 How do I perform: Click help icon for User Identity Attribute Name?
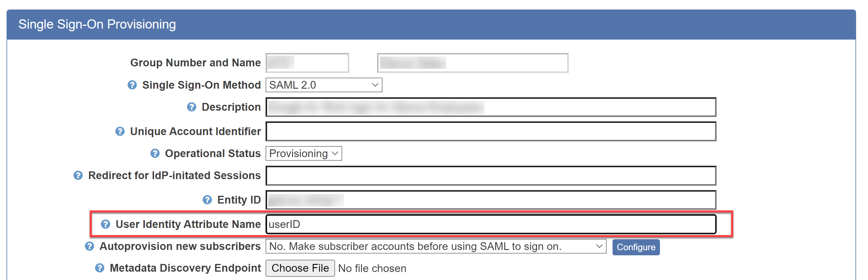tap(106, 224)
